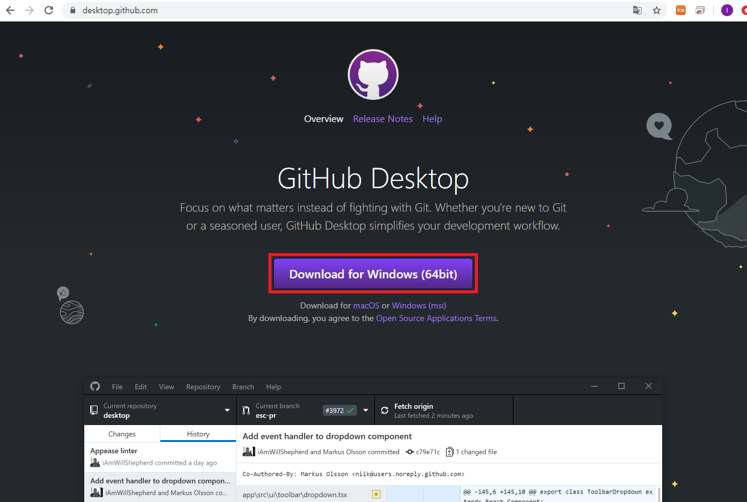Click the browser forward arrow
Viewport: 747px width, 502px height.
coord(30,10)
